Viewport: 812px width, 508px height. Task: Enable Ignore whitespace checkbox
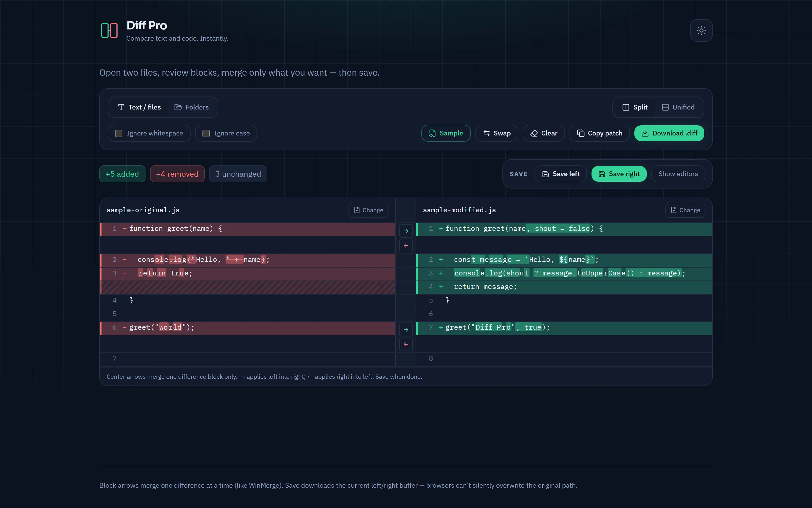coord(119,133)
